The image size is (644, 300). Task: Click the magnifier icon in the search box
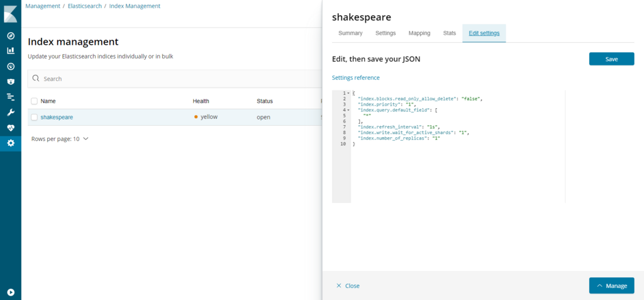pyautogui.click(x=36, y=79)
